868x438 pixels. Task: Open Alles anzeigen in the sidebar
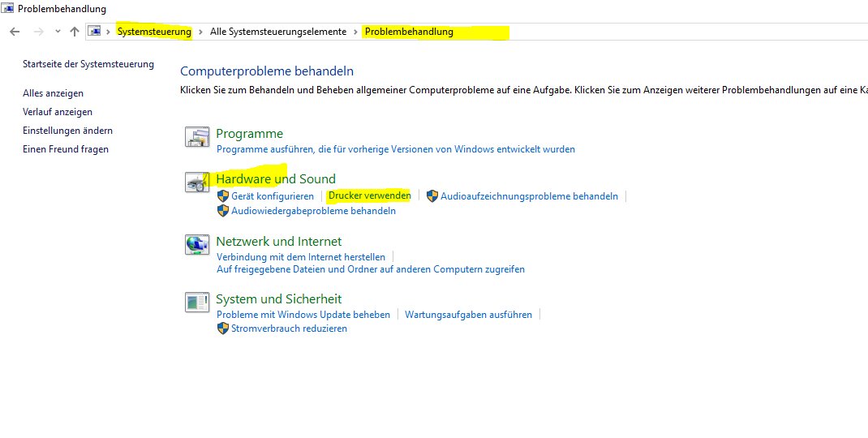tap(54, 93)
